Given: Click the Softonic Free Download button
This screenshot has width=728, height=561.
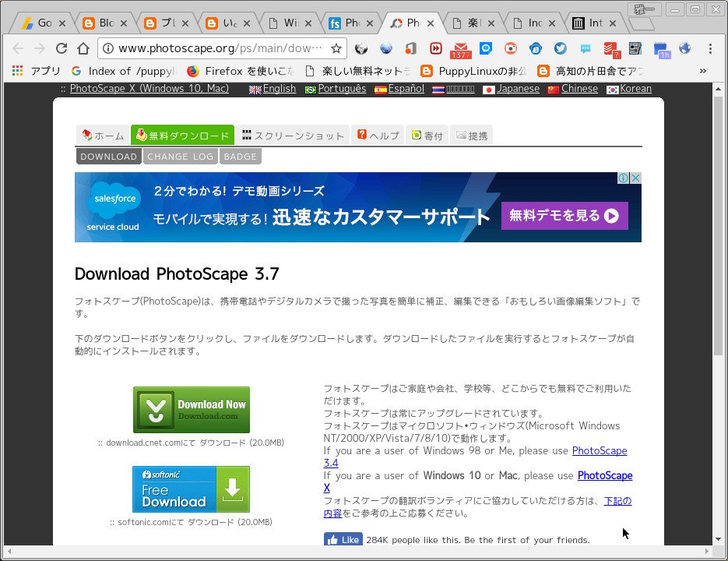Looking at the screenshot, I should click(x=192, y=489).
